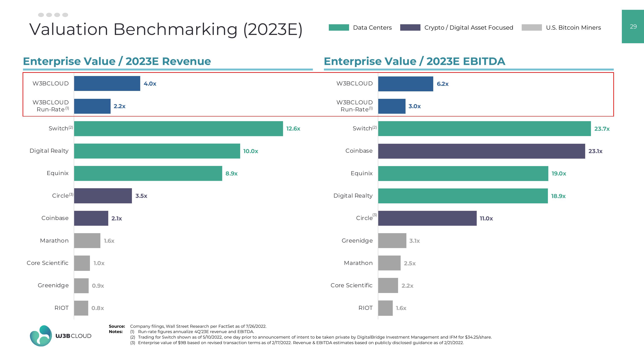Click 'Coinbase' label in the EBITDA chart
Screen dimensions: 644x362
click(359, 151)
